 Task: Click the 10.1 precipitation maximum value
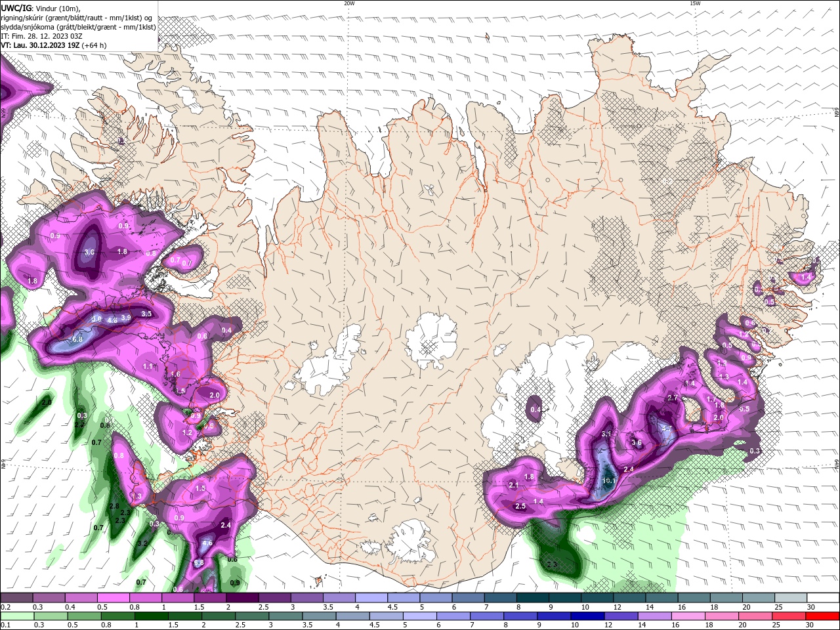[x=608, y=480]
